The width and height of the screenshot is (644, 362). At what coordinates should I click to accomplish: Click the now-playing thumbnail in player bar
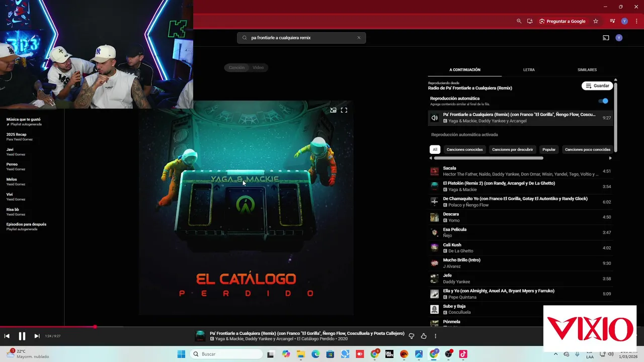(x=200, y=336)
